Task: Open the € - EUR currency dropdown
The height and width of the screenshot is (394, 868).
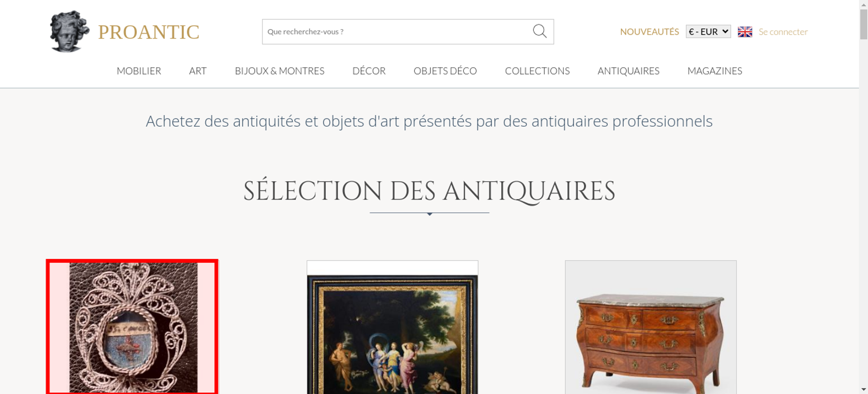Action: click(708, 32)
